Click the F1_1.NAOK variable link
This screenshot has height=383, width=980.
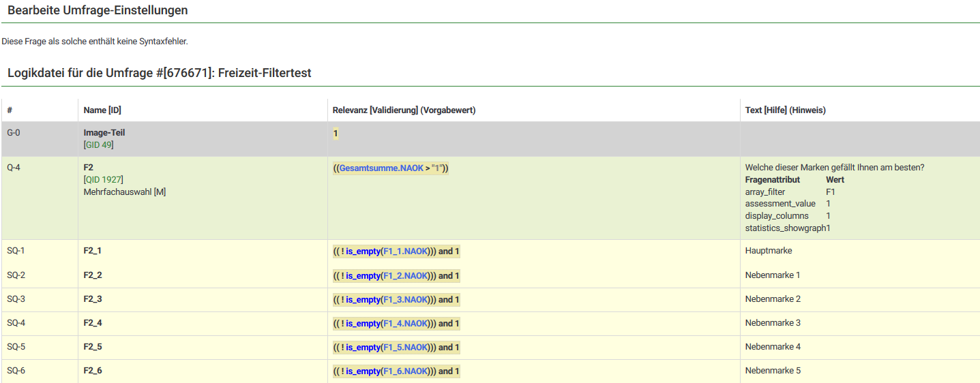(x=405, y=251)
